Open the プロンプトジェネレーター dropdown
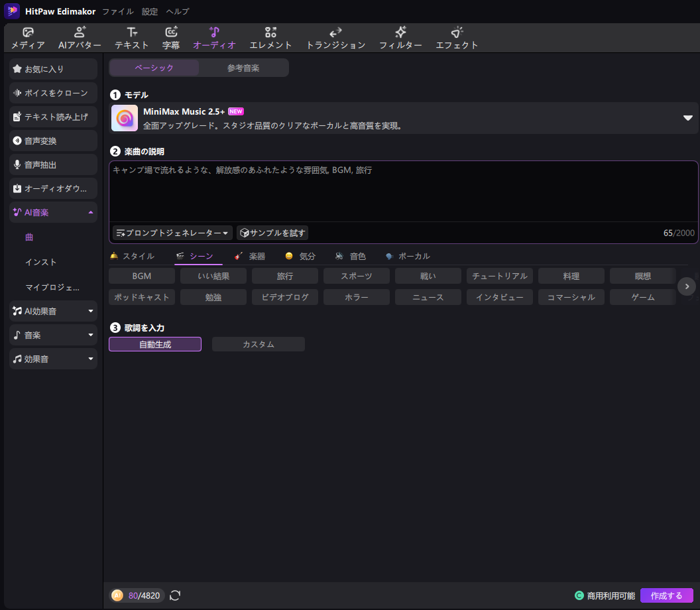 click(172, 233)
